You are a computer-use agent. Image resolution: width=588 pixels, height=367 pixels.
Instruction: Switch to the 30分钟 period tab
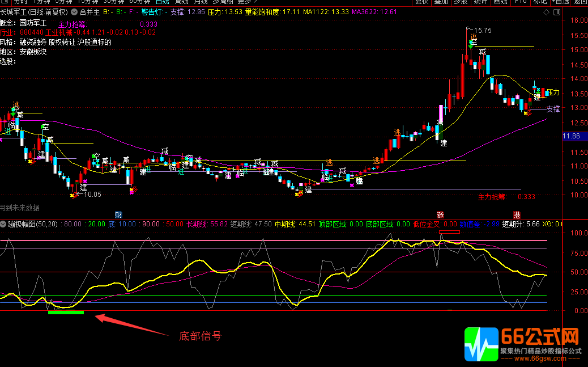(114, 2)
